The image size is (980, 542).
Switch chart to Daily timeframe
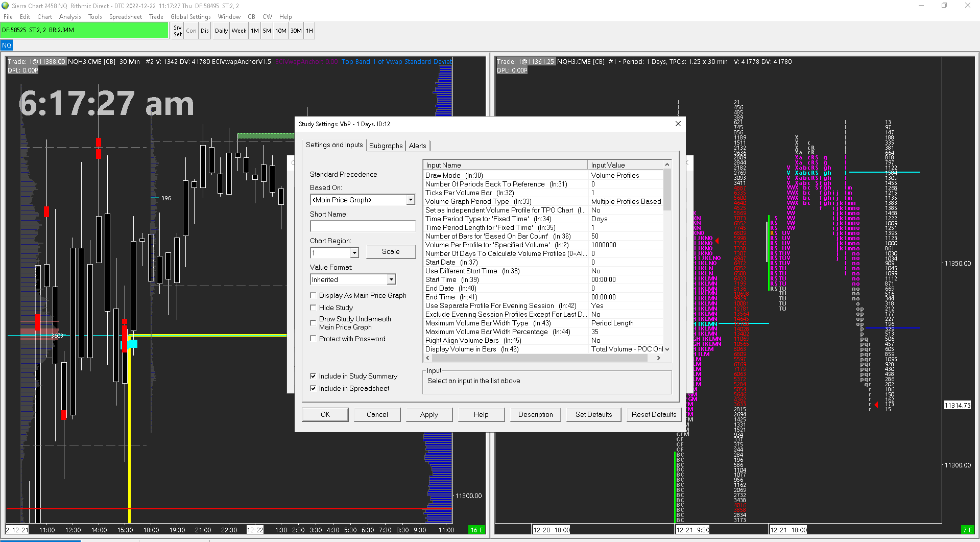click(x=221, y=31)
